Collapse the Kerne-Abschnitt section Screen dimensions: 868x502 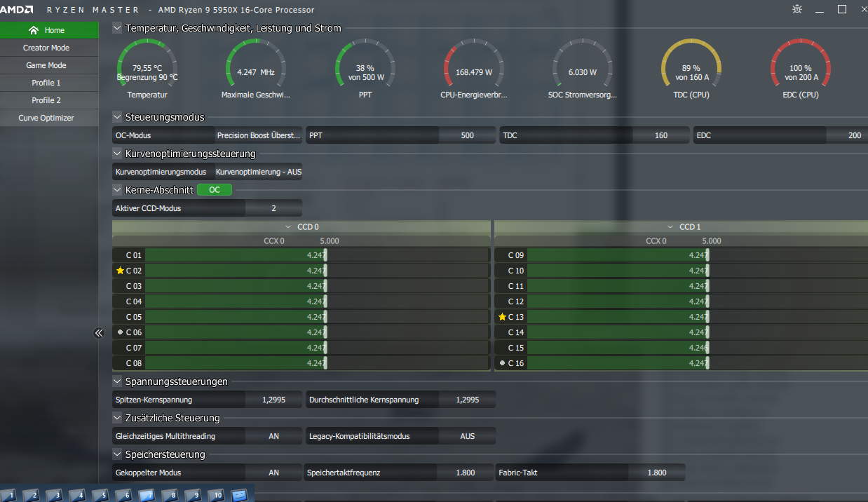[x=117, y=189]
